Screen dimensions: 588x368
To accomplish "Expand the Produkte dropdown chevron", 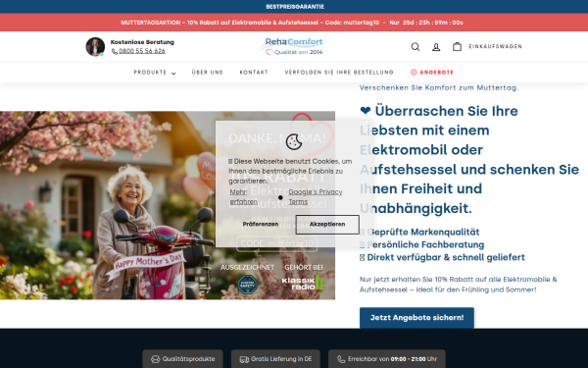I will tap(173, 74).
